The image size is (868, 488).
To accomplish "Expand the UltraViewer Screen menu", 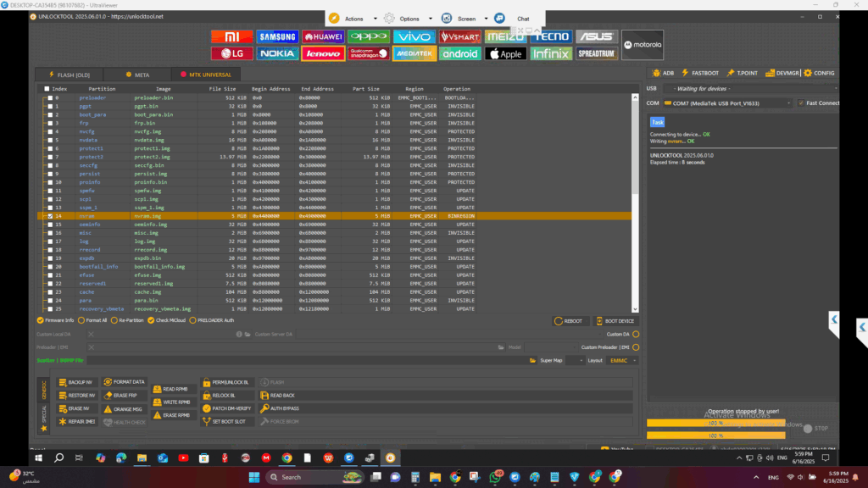I will (486, 19).
